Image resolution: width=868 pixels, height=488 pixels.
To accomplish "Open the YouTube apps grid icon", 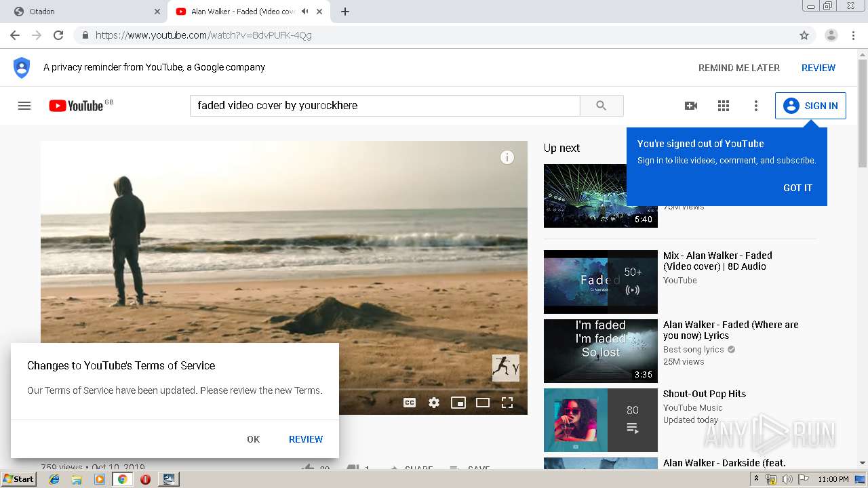I will (x=724, y=106).
